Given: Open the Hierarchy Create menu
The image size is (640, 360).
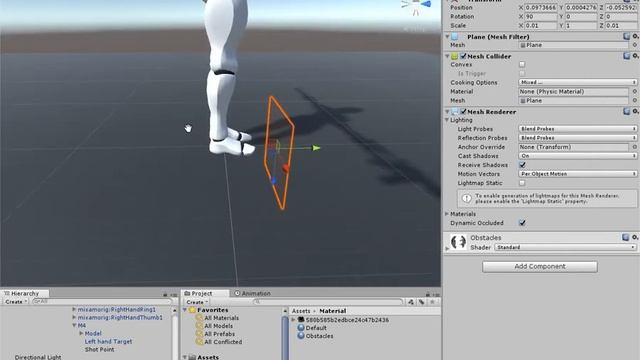Looking at the screenshot, I should 16,302.
